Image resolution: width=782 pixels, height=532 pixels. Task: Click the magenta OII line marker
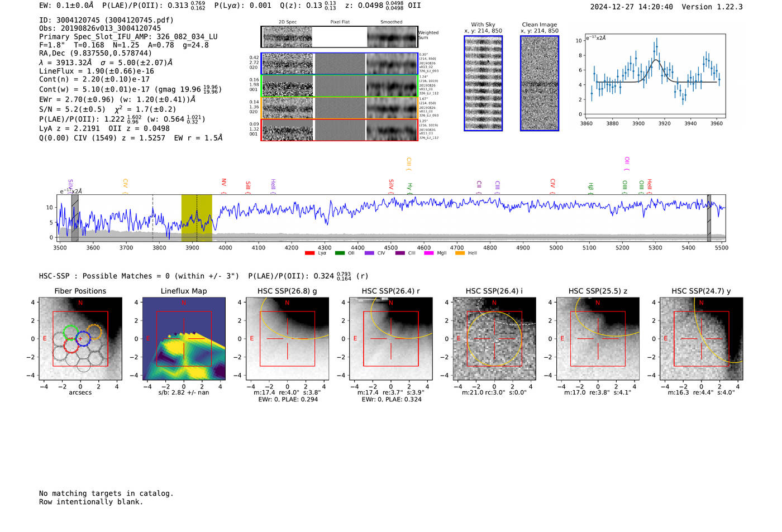627,164
